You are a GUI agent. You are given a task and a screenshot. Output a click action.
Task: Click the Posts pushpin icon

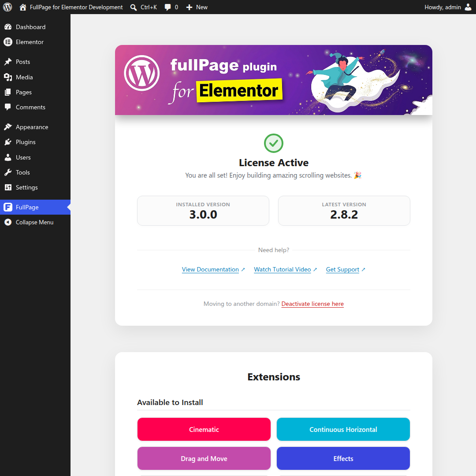pos(8,62)
